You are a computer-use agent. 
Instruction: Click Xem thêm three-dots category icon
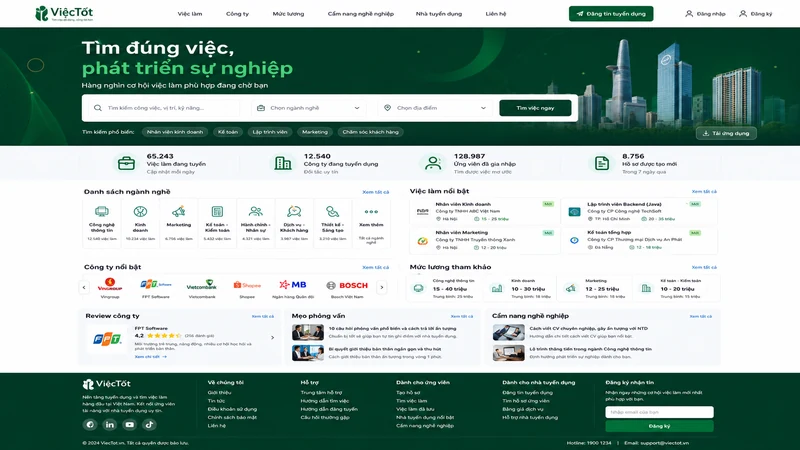tap(371, 211)
